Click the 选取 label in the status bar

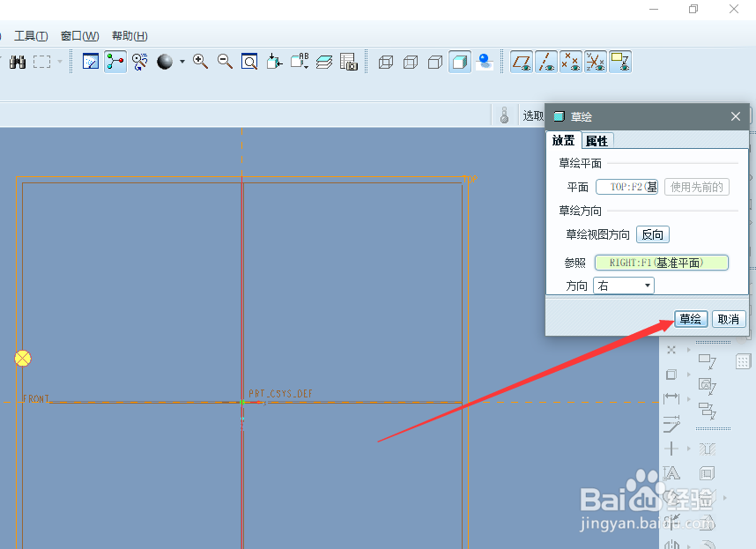pos(533,115)
